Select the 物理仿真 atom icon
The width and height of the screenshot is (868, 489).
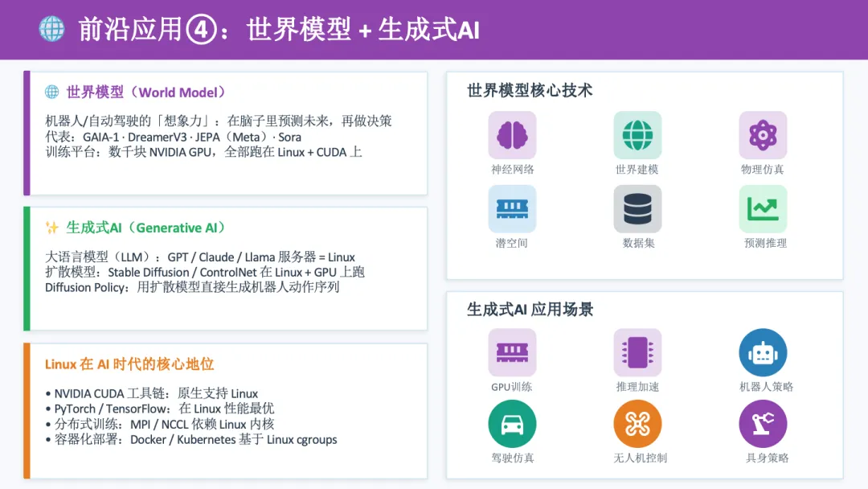763,135
